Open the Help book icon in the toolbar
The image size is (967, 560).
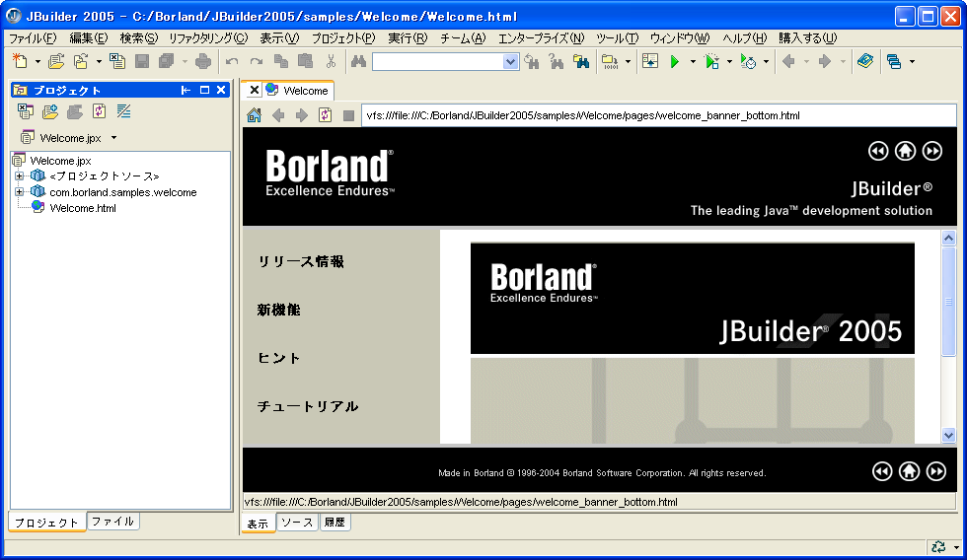(865, 61)
